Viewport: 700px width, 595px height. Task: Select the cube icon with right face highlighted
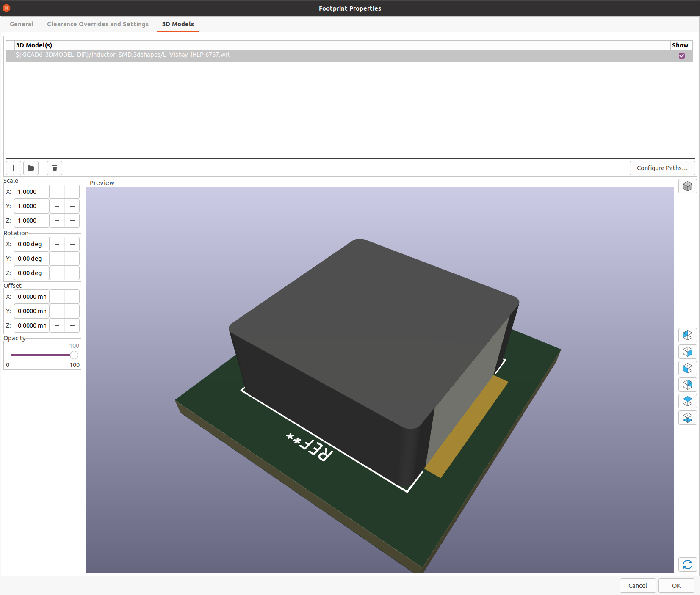pos(687,352)
